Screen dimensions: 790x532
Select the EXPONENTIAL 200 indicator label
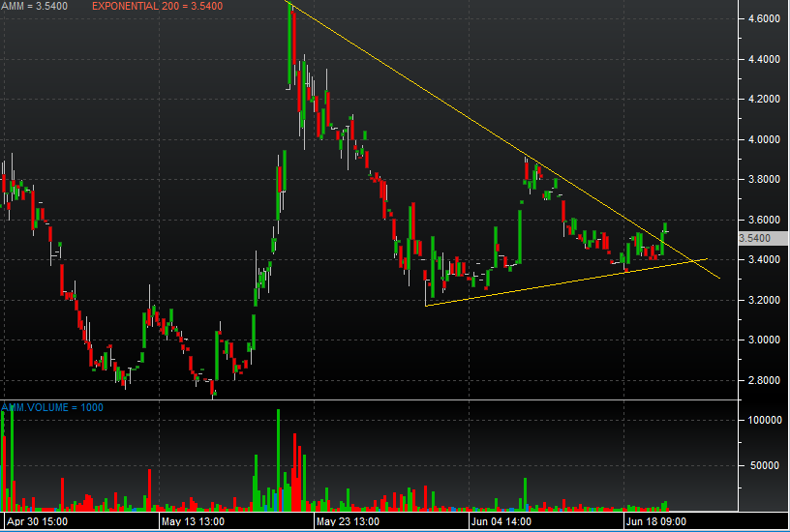coord(157,6)
